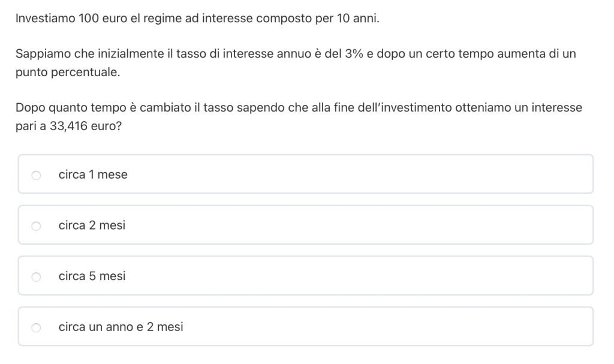
Task: Click the first paragraph starting "Investiamo 100 euro"
Action: (197, 19)
